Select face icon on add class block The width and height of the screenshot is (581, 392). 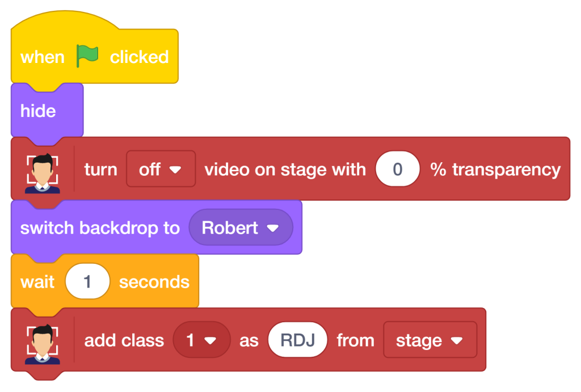[x=42, y=344]
